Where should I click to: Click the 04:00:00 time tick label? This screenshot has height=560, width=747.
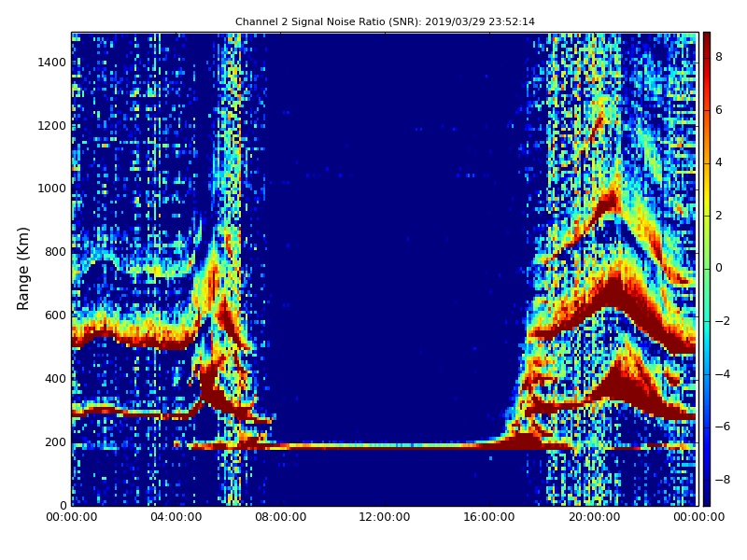click(x=176, y=517)
